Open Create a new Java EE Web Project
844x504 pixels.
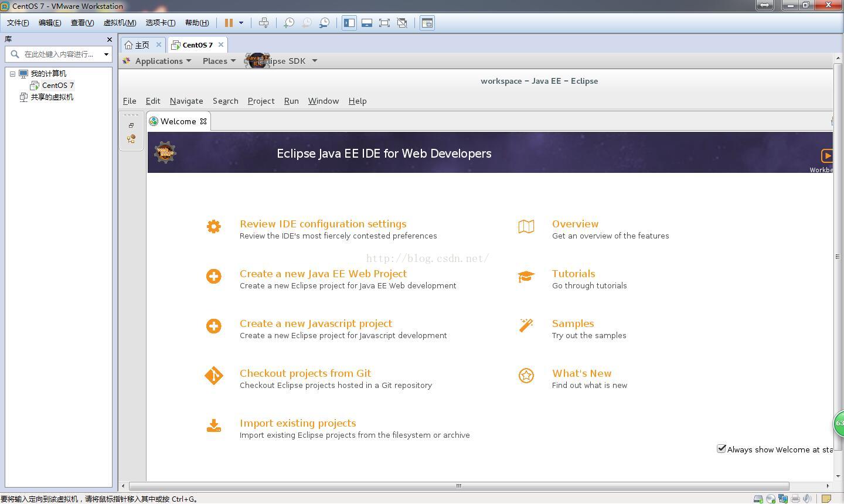point(323,274)
